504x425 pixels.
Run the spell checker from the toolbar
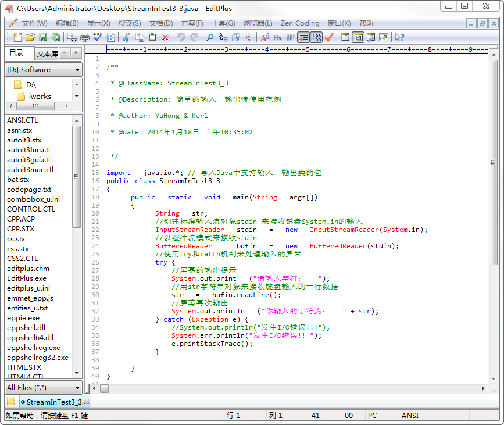[x=98, y=37]
